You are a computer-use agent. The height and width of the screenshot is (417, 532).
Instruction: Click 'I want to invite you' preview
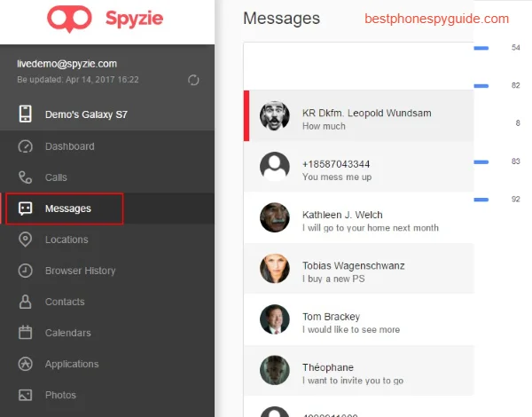click(353, 381)
